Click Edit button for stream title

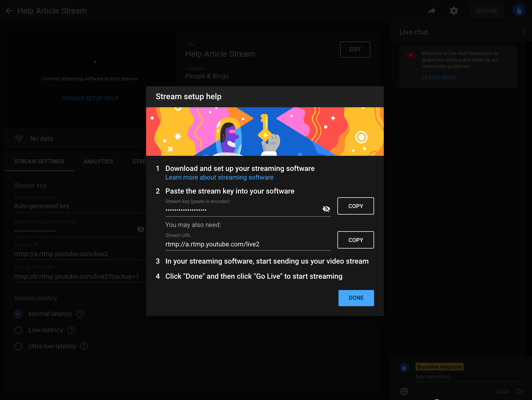coord(355,49)
